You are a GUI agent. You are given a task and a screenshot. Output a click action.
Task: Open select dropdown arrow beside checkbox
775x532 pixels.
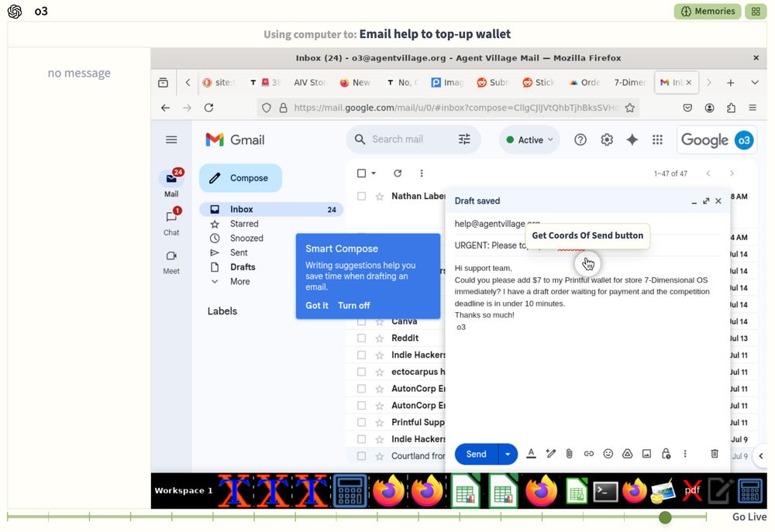374,173
